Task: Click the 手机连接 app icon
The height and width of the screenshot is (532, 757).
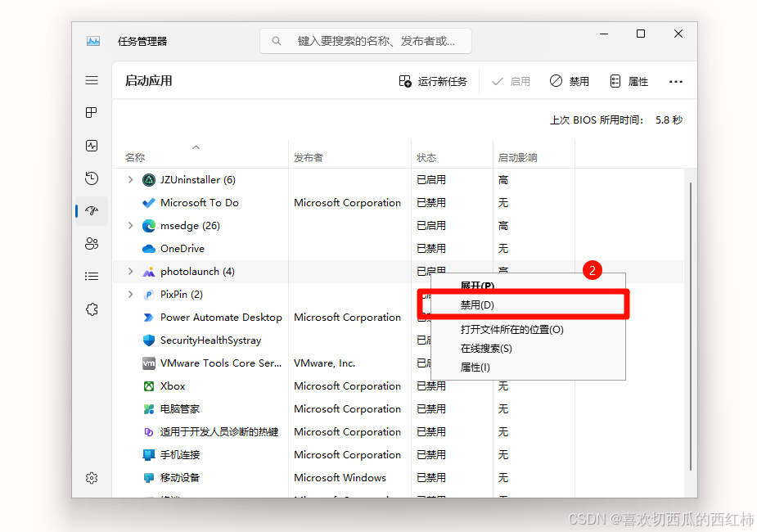Action: [x=149, y=455]
